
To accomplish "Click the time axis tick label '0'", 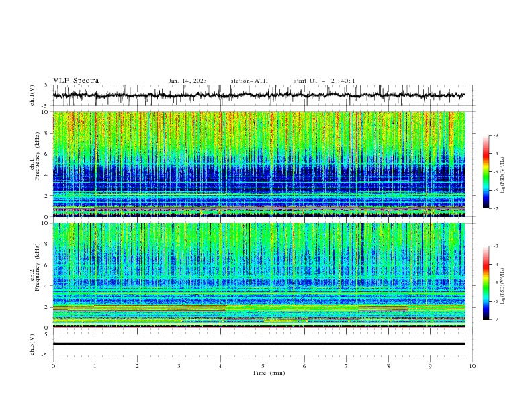I will pyautogui.click(x=53, y=366).
